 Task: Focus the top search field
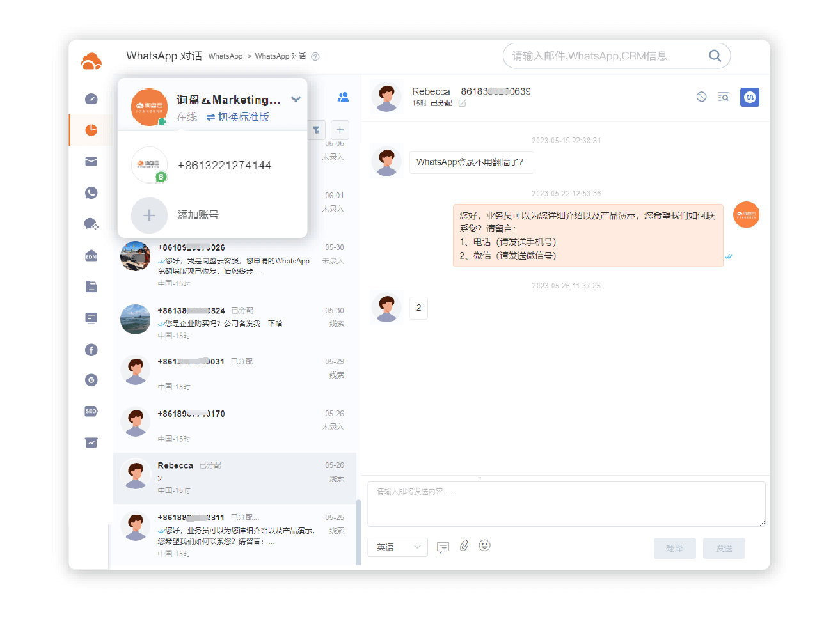[617, 56]
